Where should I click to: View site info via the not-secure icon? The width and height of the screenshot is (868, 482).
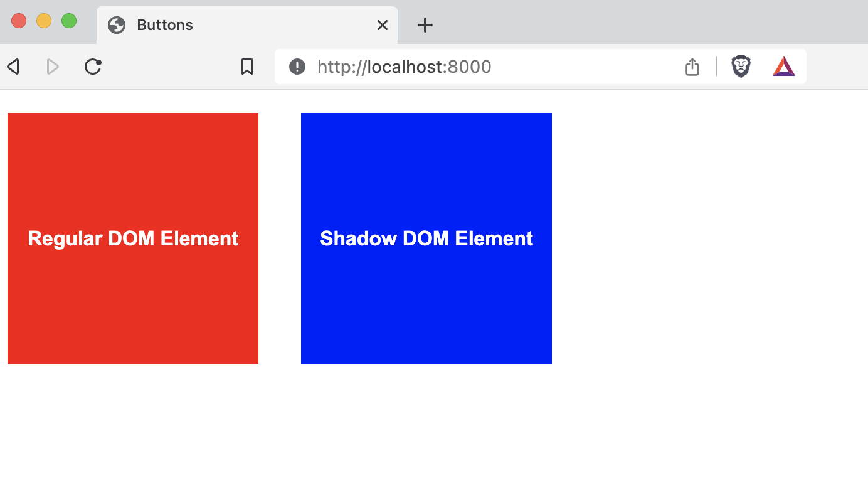click(x=297, y=67)
